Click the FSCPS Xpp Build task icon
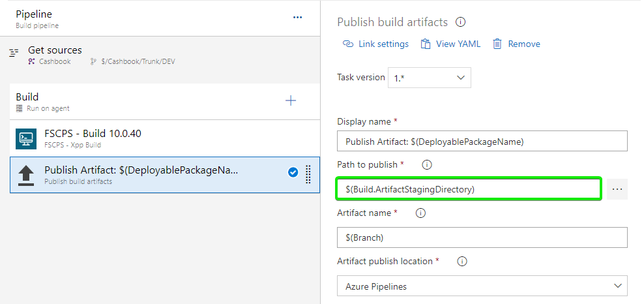 click(27, 138)
